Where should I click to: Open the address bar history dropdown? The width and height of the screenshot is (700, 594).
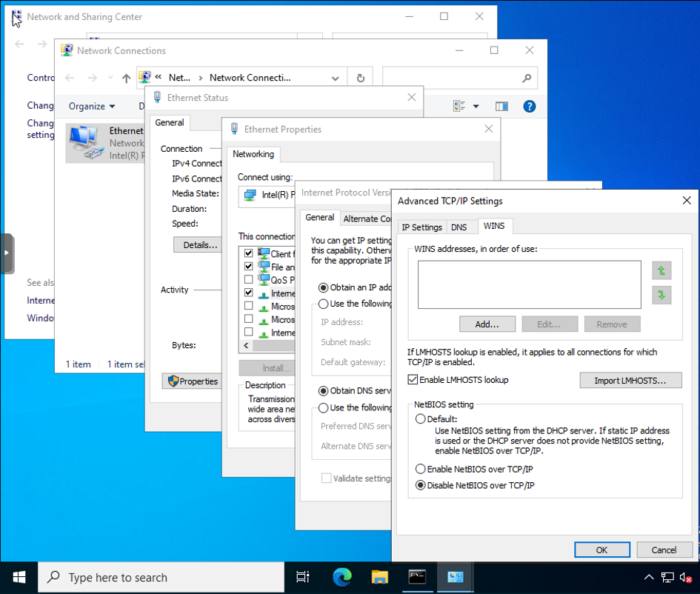coord(335,77)
